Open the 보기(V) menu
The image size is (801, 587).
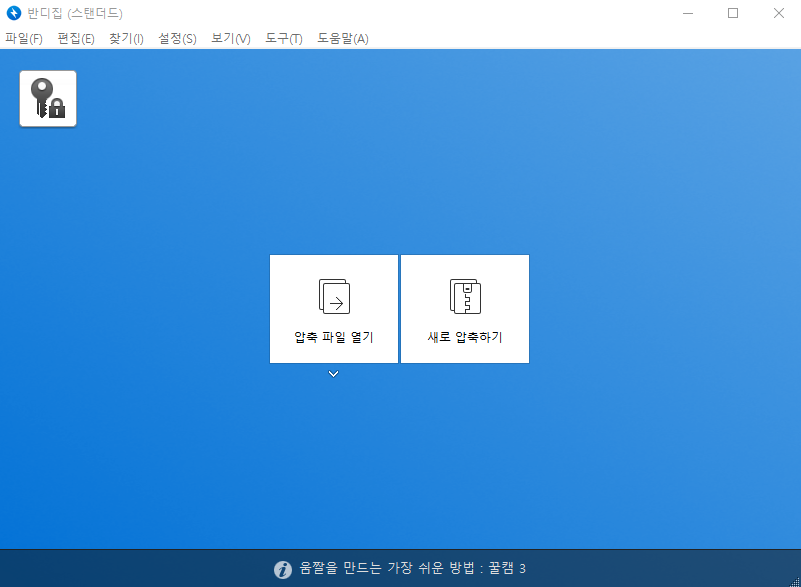click(231, 39)
